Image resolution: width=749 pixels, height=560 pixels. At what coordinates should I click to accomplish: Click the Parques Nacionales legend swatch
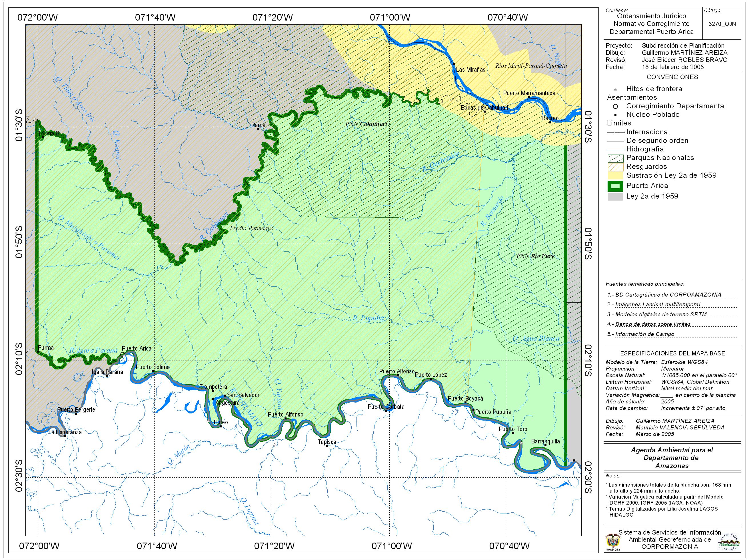click(x=615, y=158)
